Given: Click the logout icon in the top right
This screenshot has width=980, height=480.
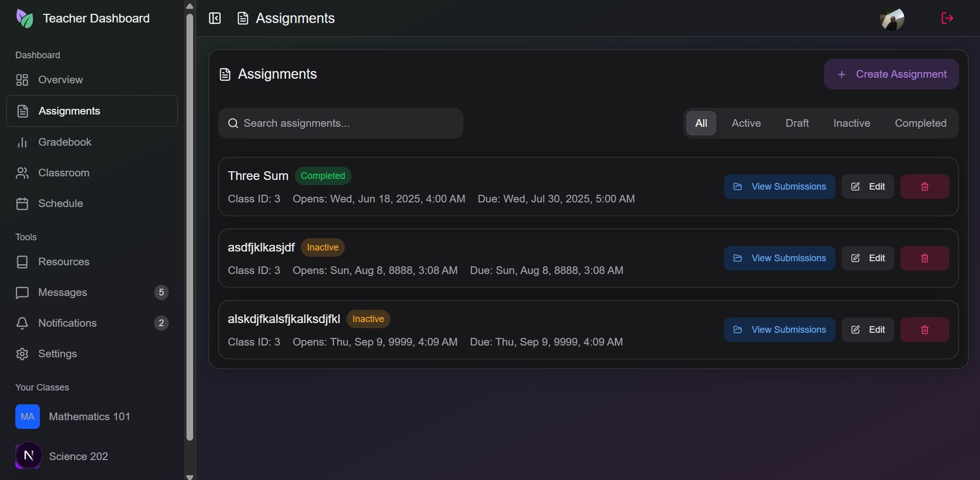Looking at the screenshot, I should tap(947, 18).
